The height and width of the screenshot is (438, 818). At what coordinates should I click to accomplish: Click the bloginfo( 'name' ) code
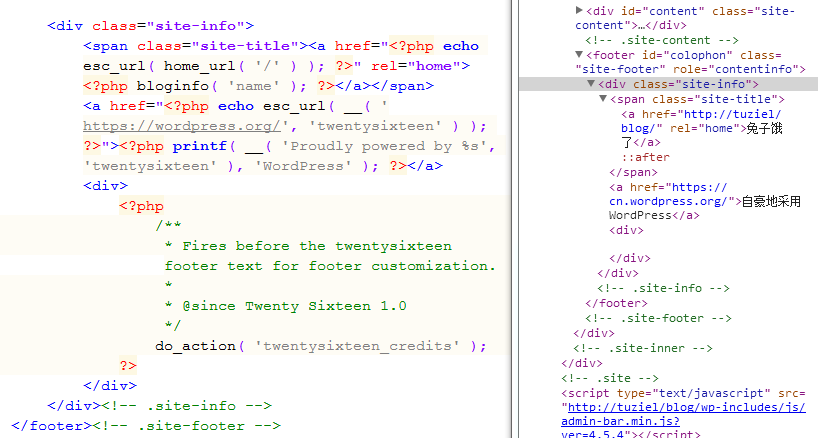pyautogui.click(x=222, y=86)
